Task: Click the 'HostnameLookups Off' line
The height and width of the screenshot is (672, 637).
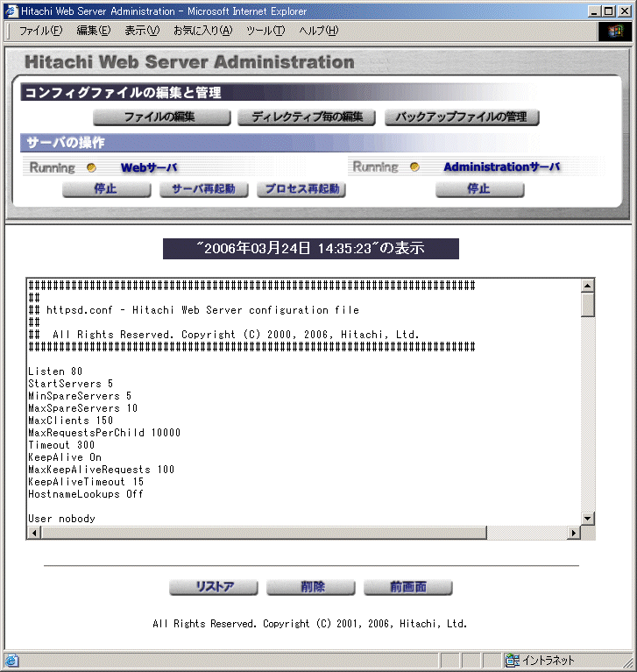Action: [x=86, y=494]
